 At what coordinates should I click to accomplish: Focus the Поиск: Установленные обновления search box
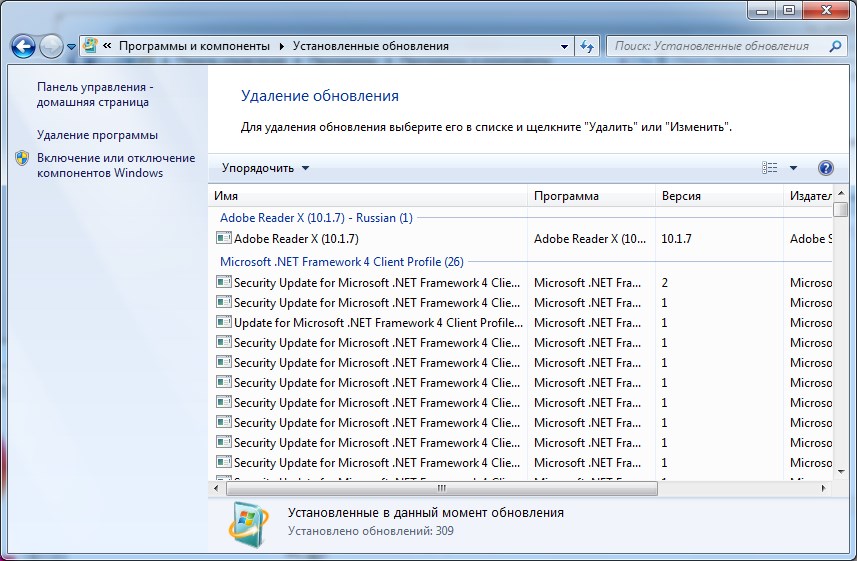click(716, 46)
